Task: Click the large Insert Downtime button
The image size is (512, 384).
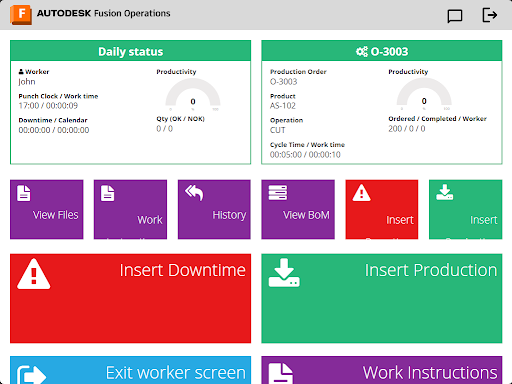Action: [x=130, y=298]
